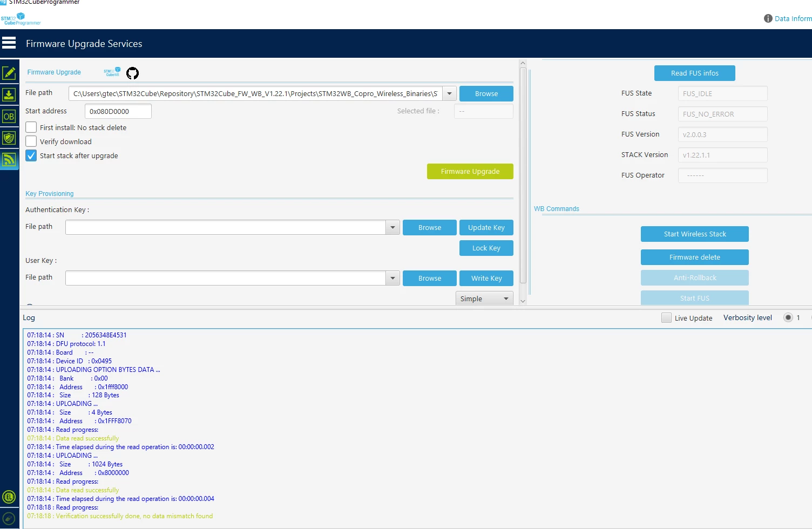This screenshot has width=812, height=529.
Task: Toggle Live Update checkbox in Log
Action: click(667, 317)
